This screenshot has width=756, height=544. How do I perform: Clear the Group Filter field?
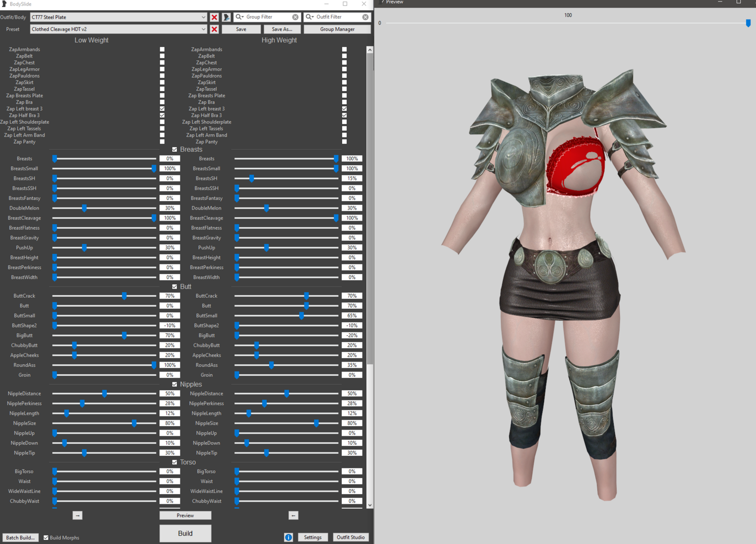coord(295,17)
